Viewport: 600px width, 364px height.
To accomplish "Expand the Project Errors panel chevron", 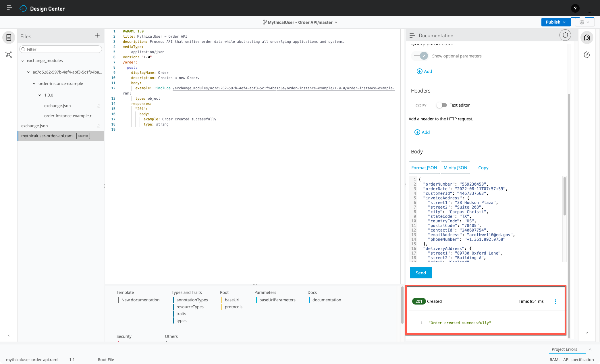I will (x=590, y=349).
